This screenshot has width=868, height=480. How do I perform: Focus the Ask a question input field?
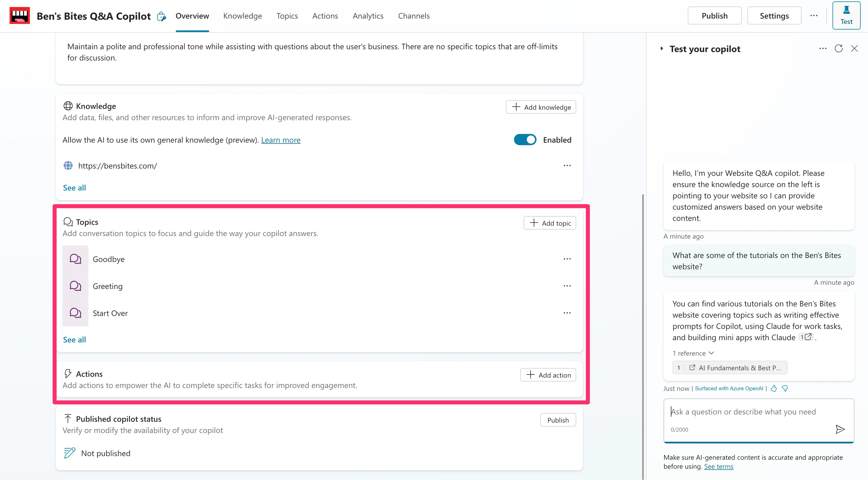click(748, 411)
